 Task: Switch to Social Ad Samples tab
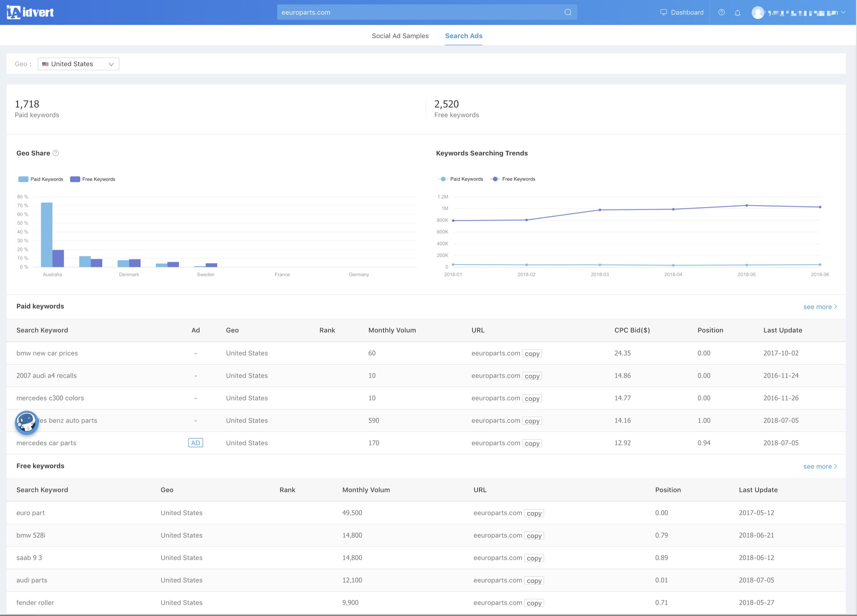click(400, 36)
